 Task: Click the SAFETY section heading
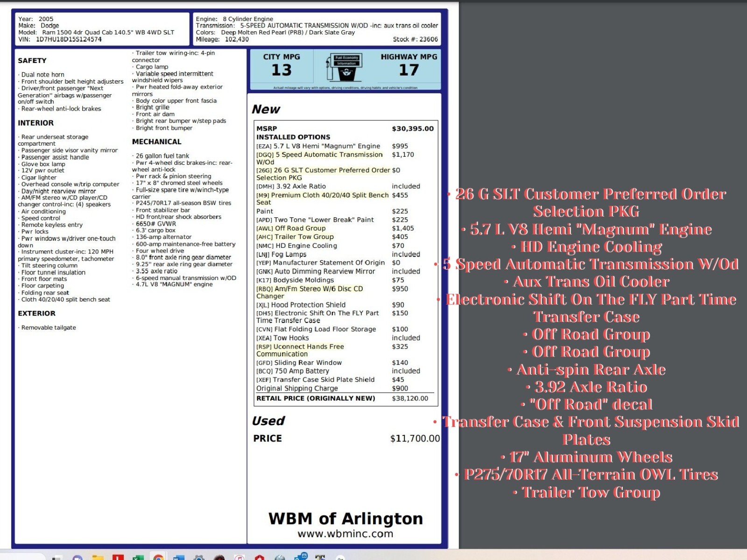pos(32,61)
